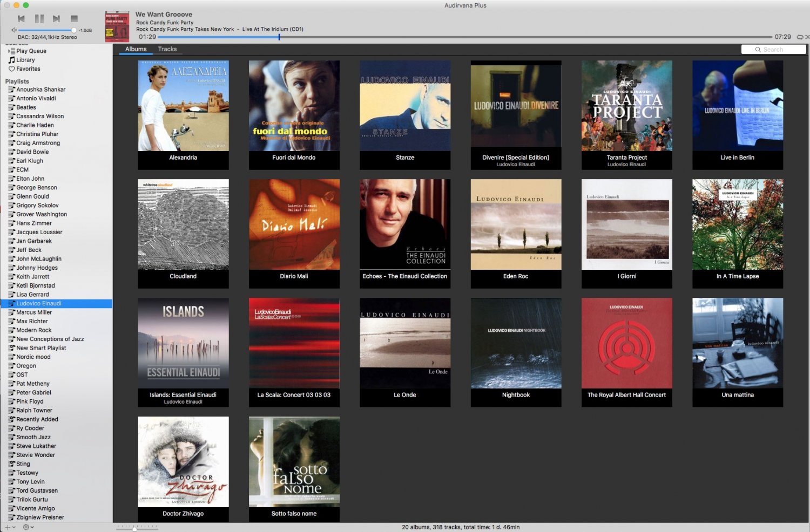Open the gear settings dropdown menu

tap(28, 527)
